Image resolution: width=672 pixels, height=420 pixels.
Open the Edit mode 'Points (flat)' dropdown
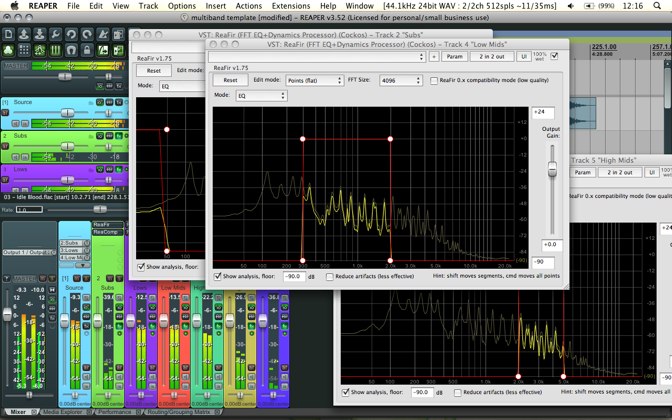[x=314, y=81]
